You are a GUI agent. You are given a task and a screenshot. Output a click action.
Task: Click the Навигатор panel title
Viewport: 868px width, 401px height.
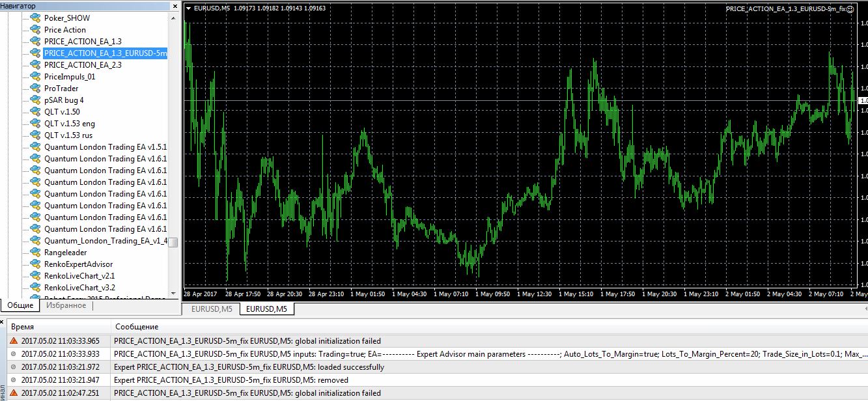click(19, 6)
